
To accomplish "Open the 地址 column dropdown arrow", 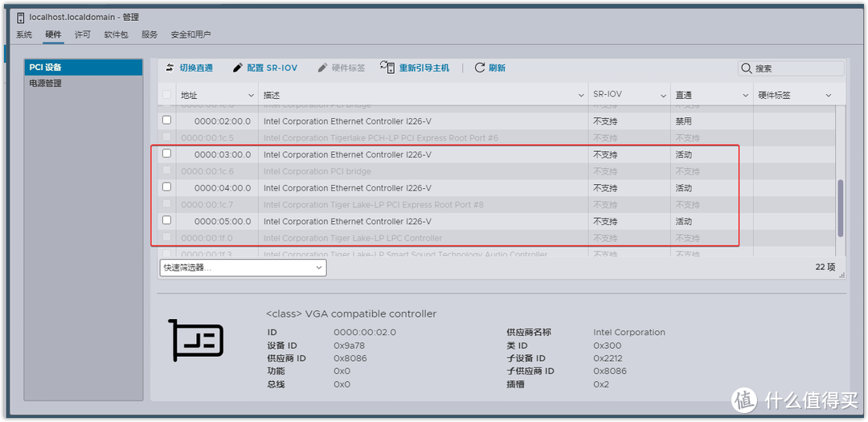I will pyautogui.click(x=250, y=96).
